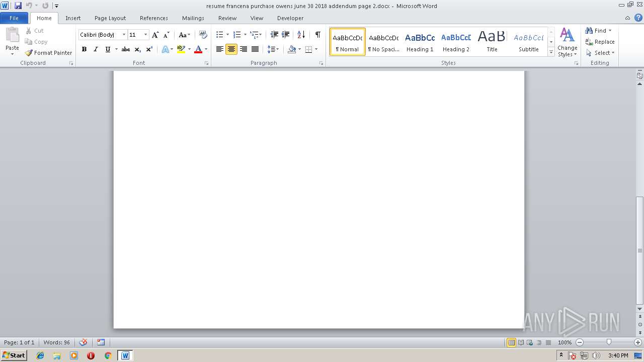Open the Borders dropdown
This screenshot has width=644, height=362.
pyautogui.click(x=316, y=49)
